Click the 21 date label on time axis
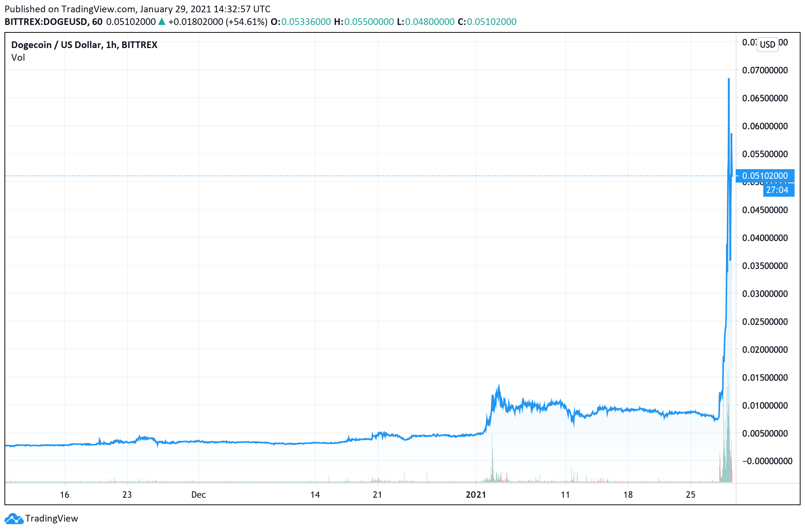 coord(378,495)
